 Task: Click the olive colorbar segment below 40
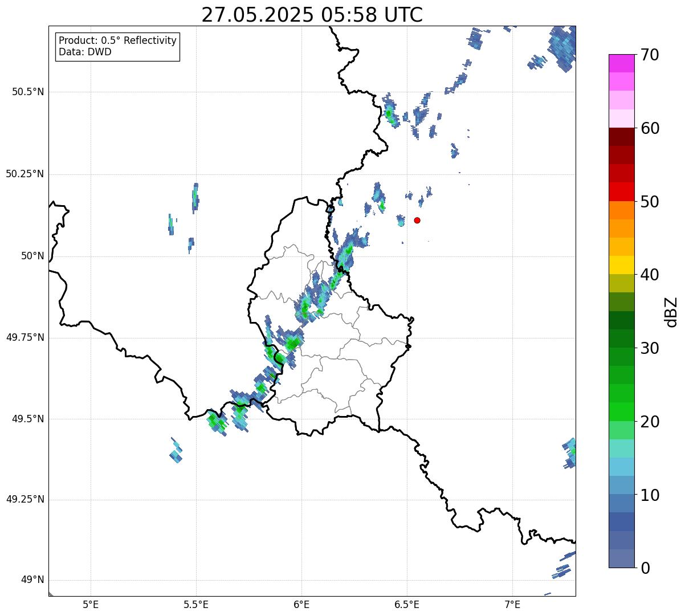(621, 283)
